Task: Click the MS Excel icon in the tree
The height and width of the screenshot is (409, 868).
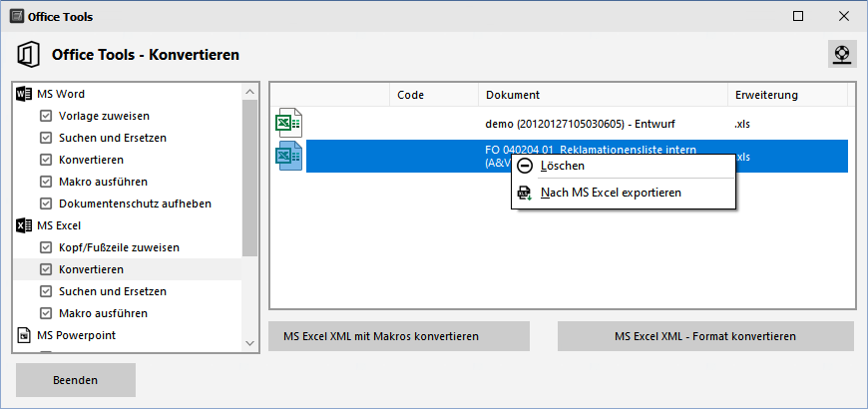Action: (x=24, y=225)
